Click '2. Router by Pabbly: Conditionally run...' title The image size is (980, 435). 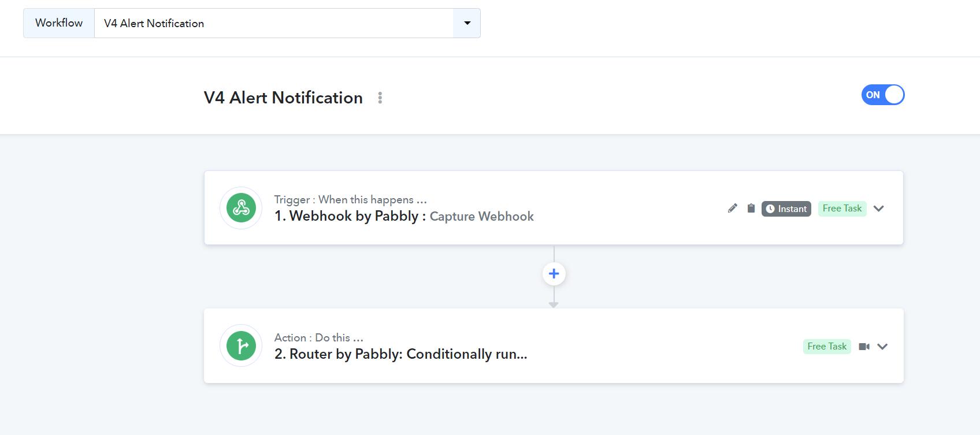coord(400,354)
